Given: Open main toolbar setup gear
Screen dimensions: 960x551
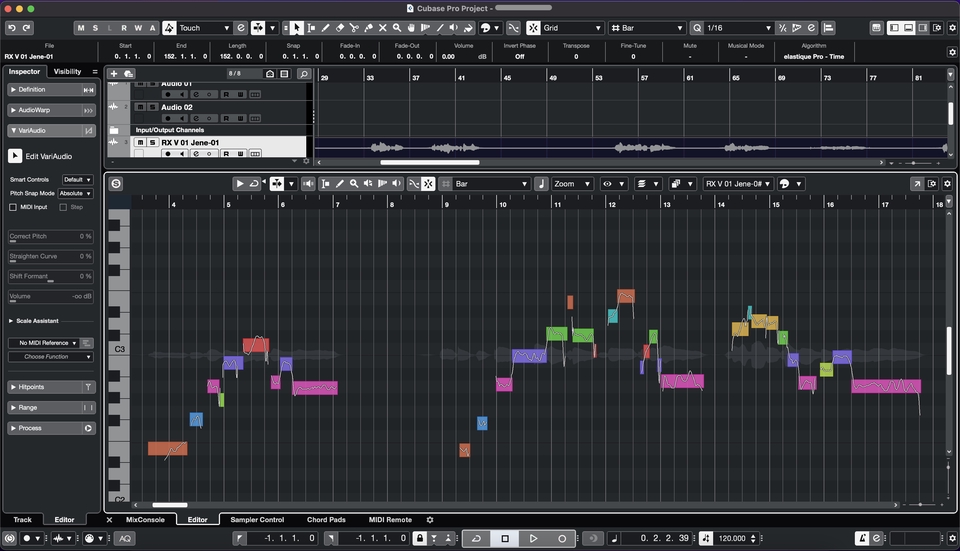Looking at the screenshot, I should tap(952, 28).
